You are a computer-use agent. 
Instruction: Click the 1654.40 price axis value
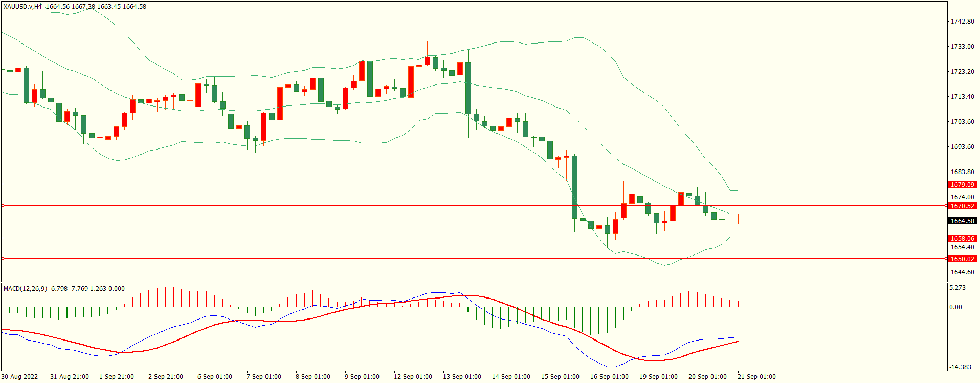point(962,247)
